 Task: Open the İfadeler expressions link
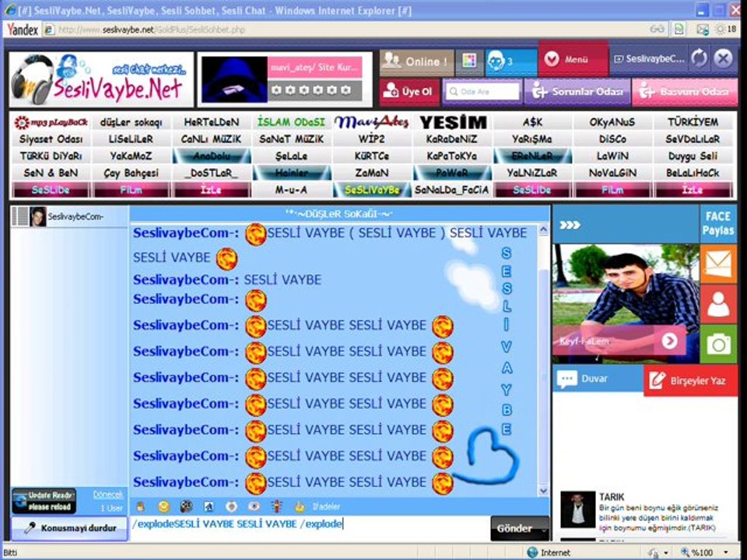[326, 506]
